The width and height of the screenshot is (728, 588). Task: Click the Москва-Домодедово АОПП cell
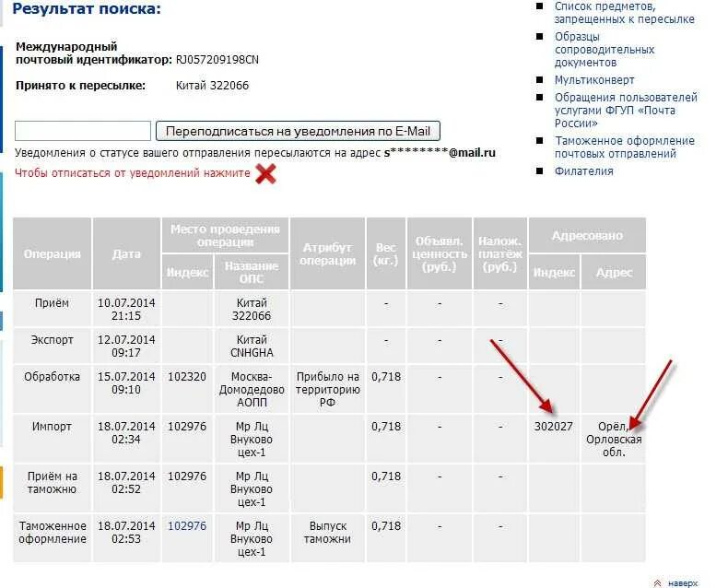252,389
